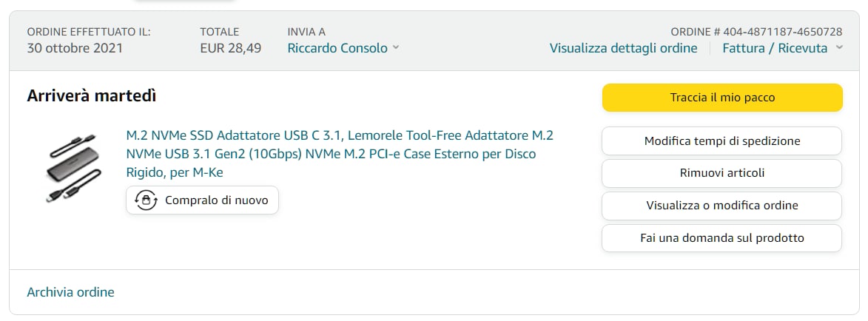Open Visualizza o modifica ordine

coord(721,206)
